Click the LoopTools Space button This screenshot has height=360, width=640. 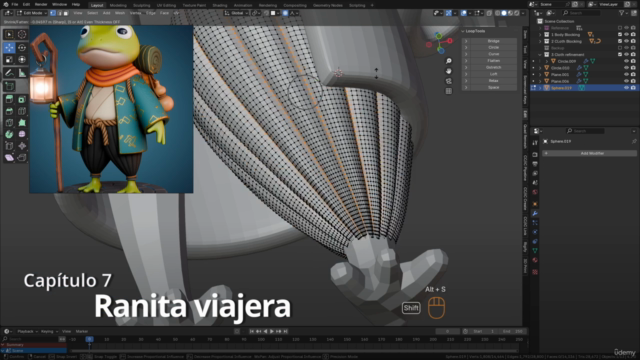coord(493,87)
